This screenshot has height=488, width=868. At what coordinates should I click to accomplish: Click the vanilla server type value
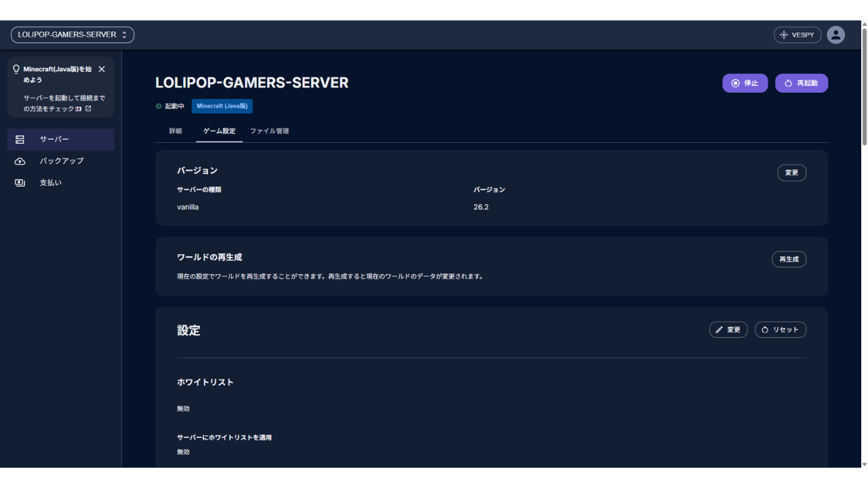(188, 207)
